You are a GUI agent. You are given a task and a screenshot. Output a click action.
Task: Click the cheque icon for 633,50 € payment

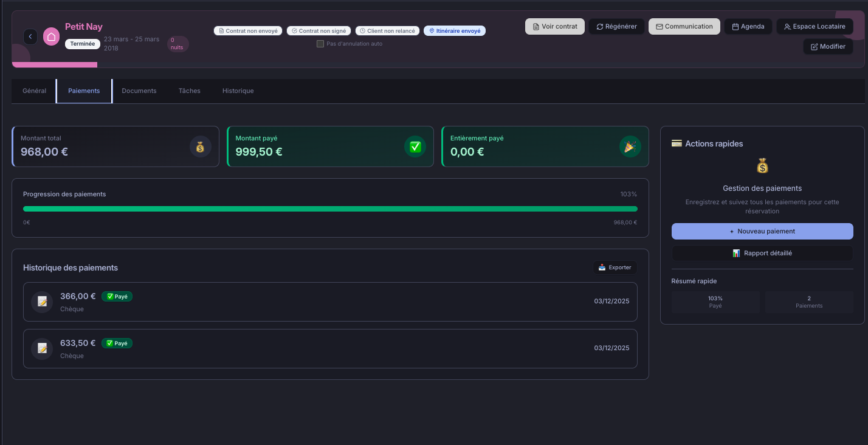(x=42, y=348)
